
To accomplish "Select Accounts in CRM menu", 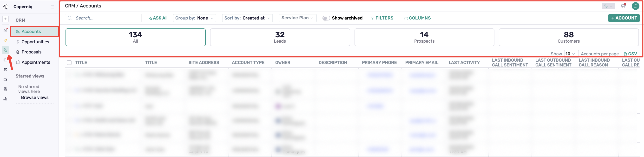I will pos(34,32).
